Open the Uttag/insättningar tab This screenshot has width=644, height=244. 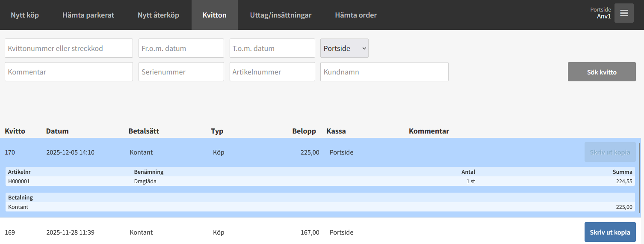coord(281,15)
